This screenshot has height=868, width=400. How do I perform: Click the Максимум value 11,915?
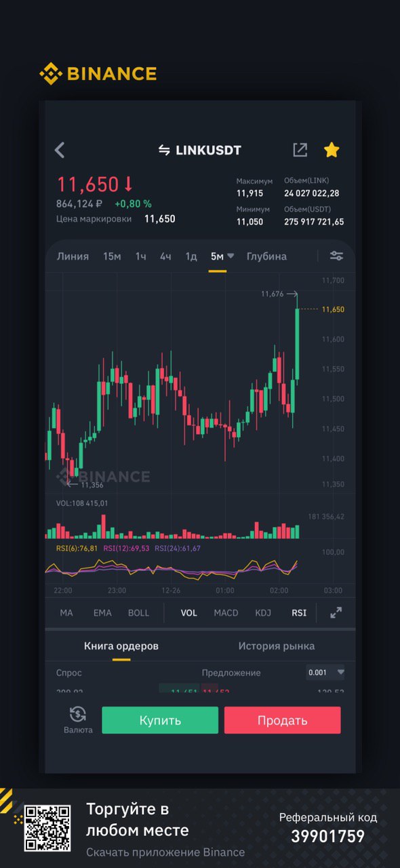point(249,193)
